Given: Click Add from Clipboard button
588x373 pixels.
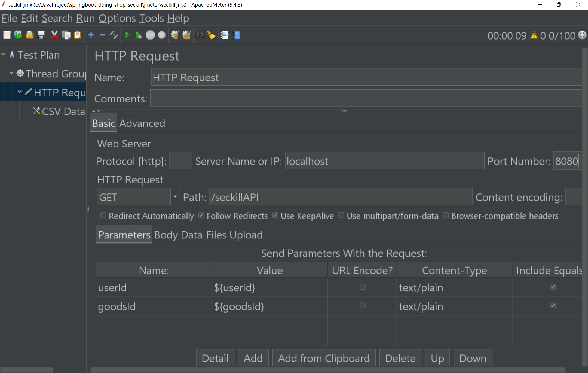Looking at the screenshot, I should 324,358.
